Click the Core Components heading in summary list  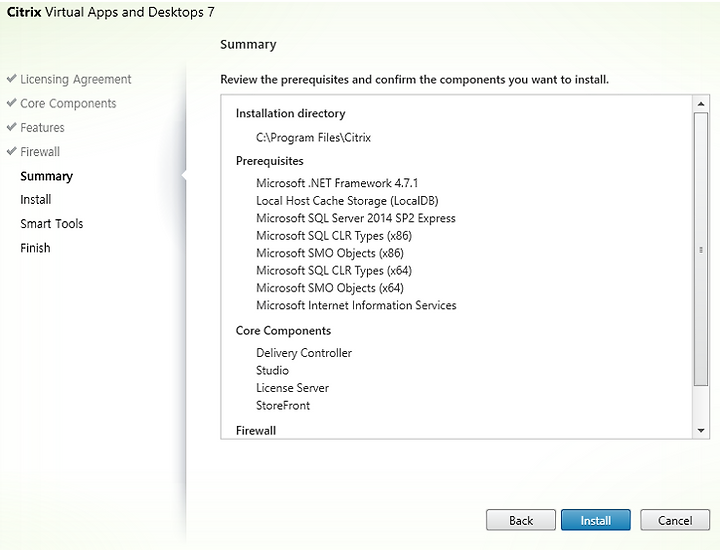click(x=283, y=331)
